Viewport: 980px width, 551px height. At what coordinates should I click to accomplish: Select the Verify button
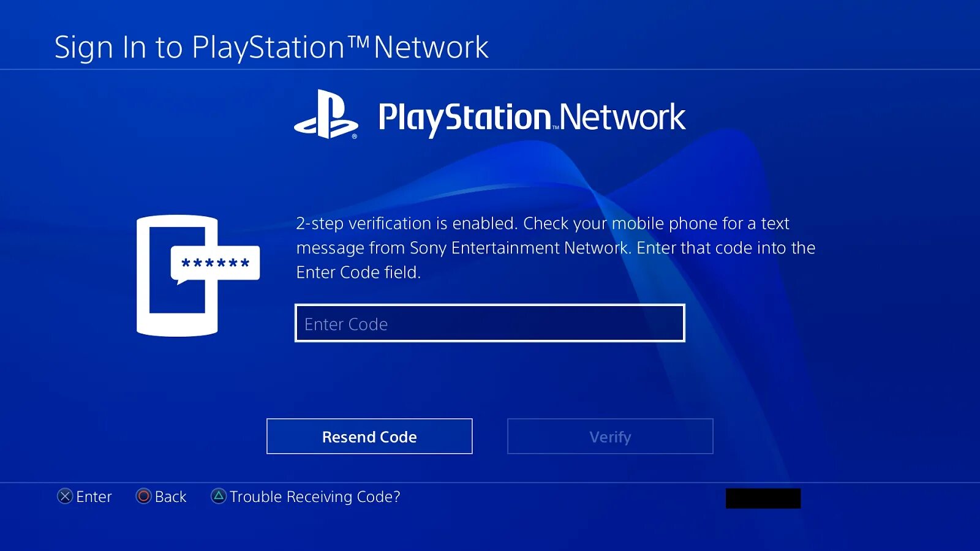click(610, 437)
